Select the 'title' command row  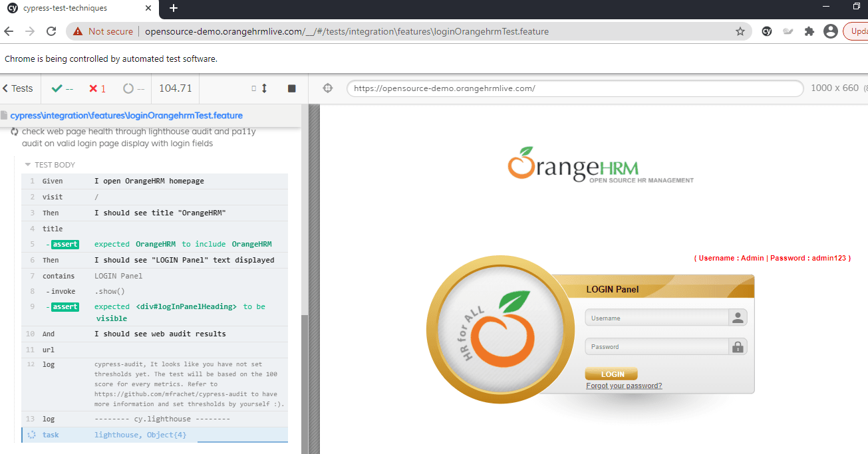coord(154,229)
